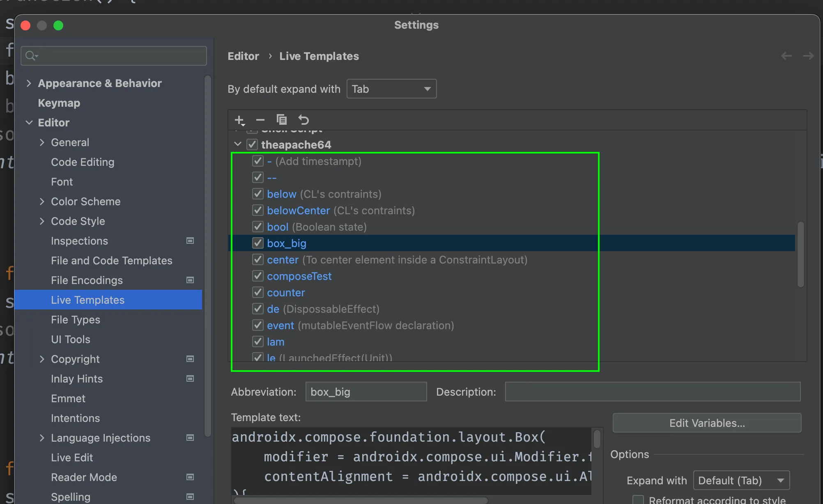Disable the below template checkbox
Image resolution: width=823 pixels, height=504 pixels.
coord(258,194)
